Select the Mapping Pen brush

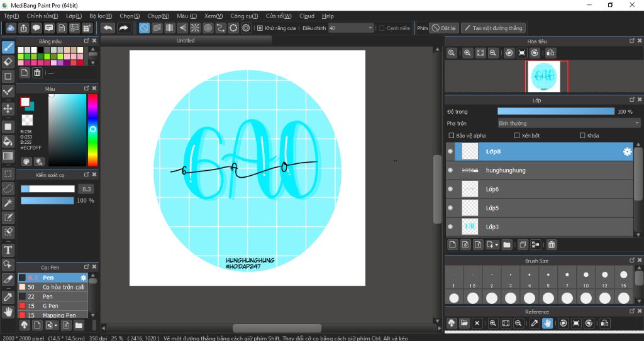pos(53,315)
